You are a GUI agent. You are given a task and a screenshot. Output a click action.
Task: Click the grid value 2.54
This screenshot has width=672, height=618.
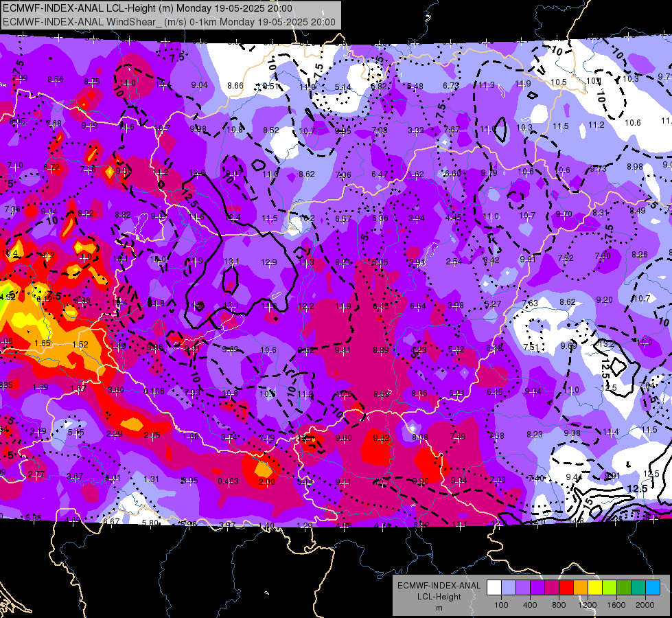pyautogui.click(x=454, y=261)
